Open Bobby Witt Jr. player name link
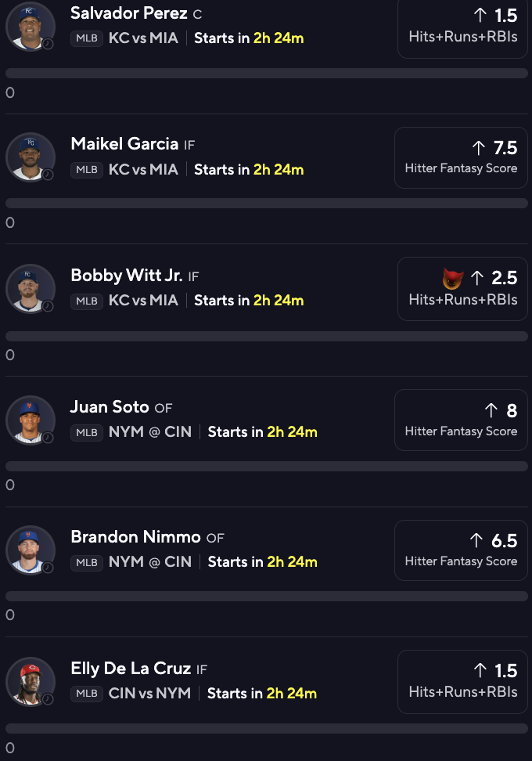This screenshot has width=532, height=761. (127, 275)
